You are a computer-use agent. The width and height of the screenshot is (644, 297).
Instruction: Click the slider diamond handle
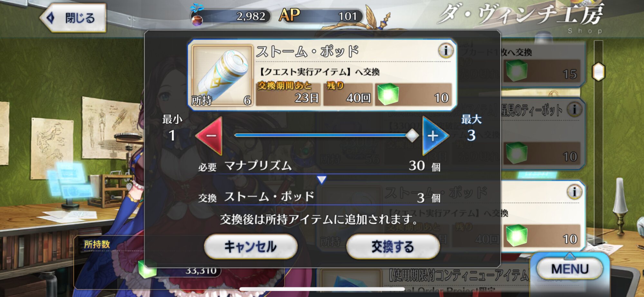[412, 135]
